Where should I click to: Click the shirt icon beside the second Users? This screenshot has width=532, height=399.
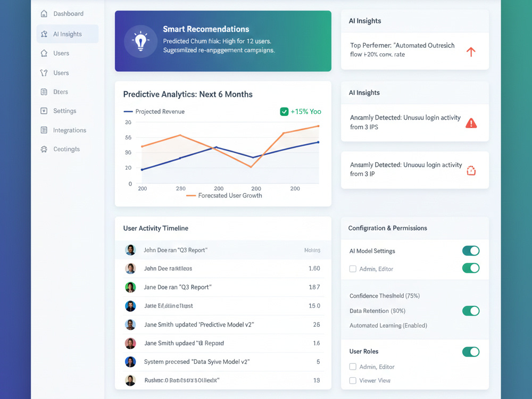[x=44, y=73]
